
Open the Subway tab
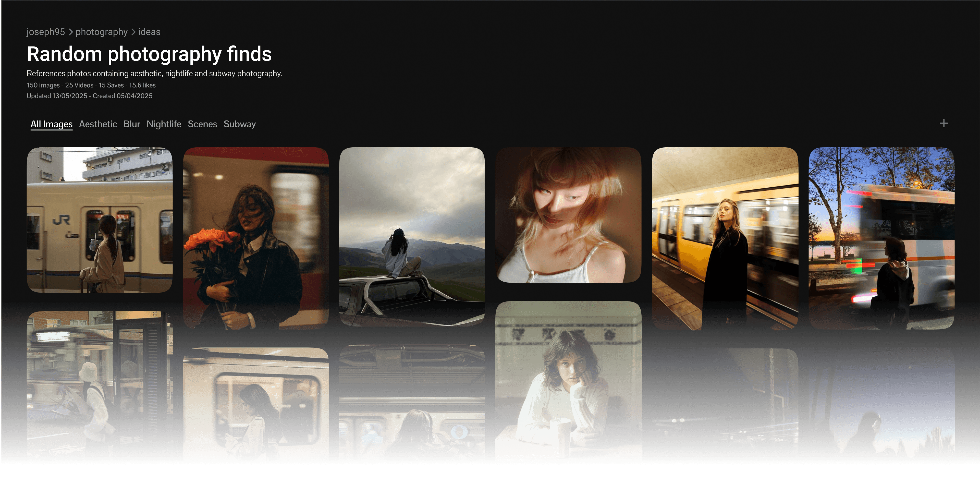click(240, 124)
